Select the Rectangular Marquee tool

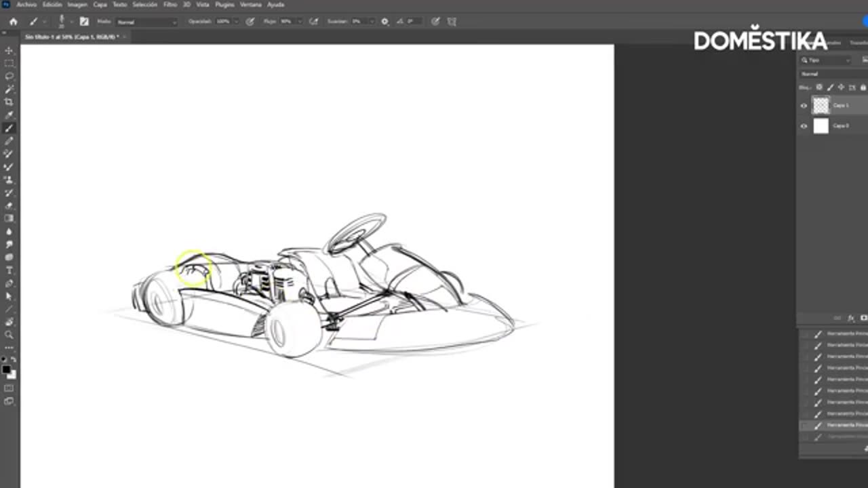9,64
